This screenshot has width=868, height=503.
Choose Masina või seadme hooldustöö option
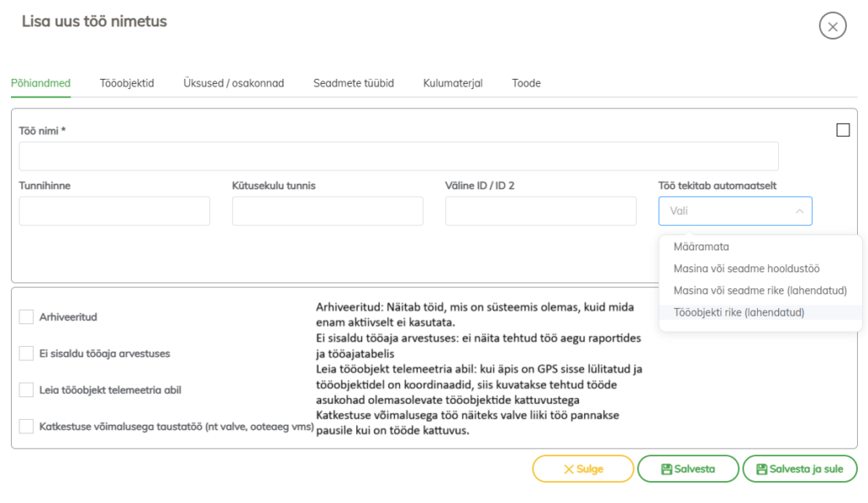coord(746,269)
